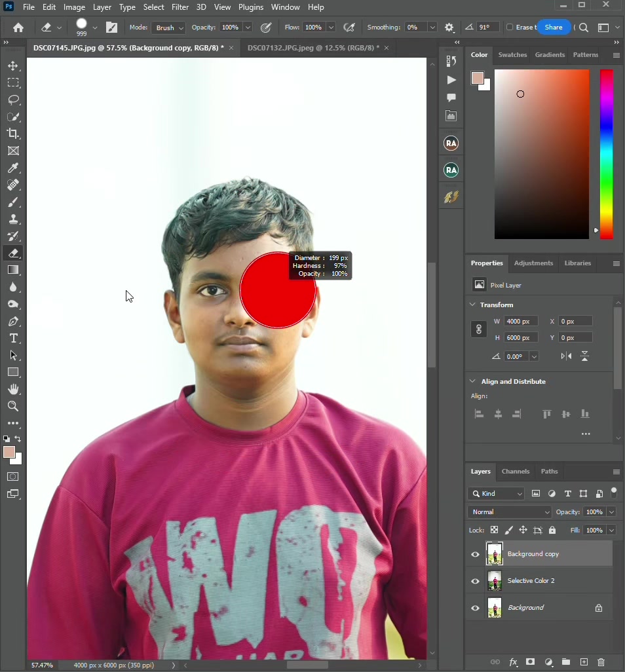Add a layer mask
The image size is (625, 672).
(530, 662)
